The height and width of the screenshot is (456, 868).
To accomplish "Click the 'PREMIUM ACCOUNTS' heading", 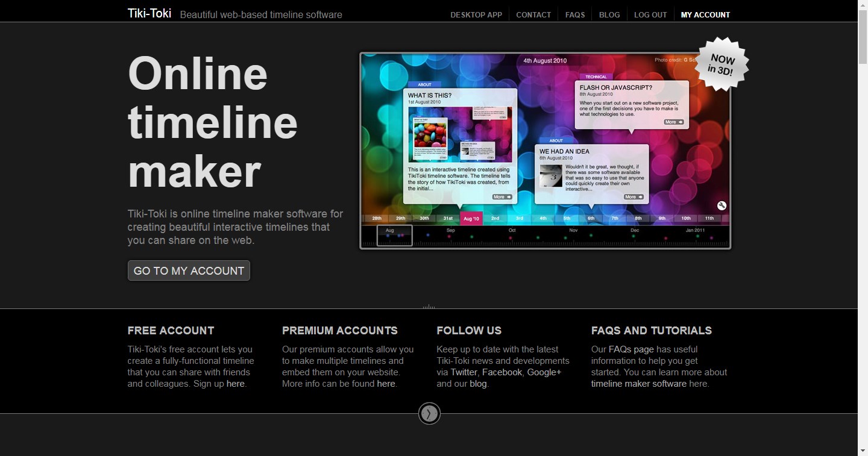I will pos(340,331).
